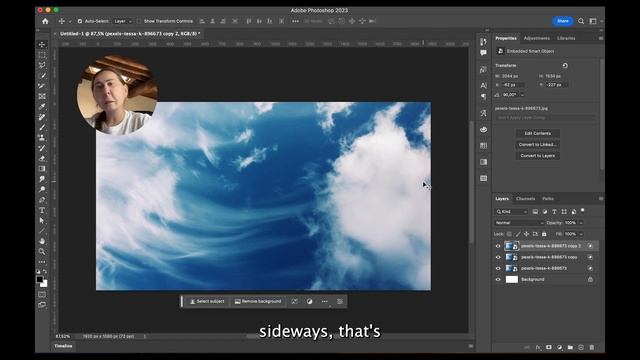Viewport: 640px width, 360px height.
Task: Select the Move tool in the toolbar
Action: tap(42, 44)
